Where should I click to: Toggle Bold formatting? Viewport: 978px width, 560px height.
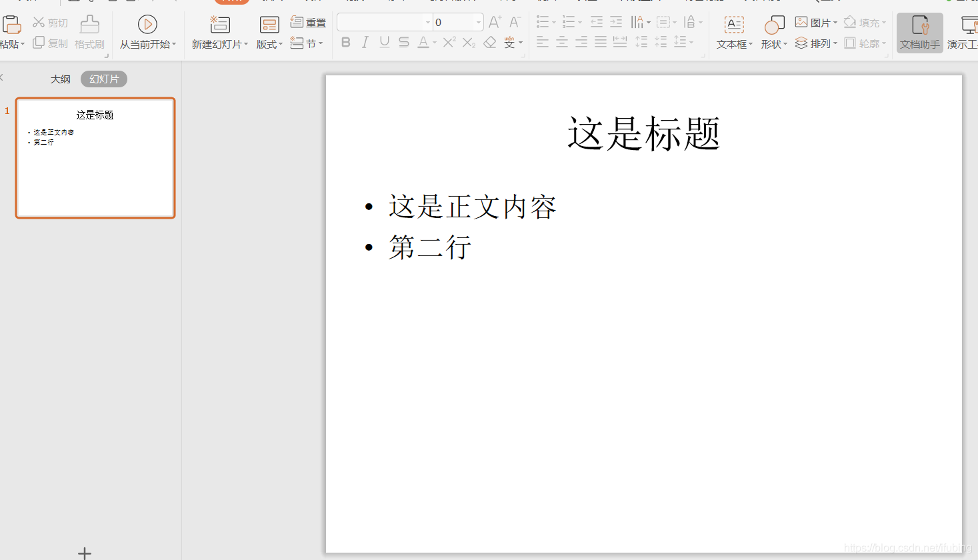pyautogui.click(x=345, y=43)
